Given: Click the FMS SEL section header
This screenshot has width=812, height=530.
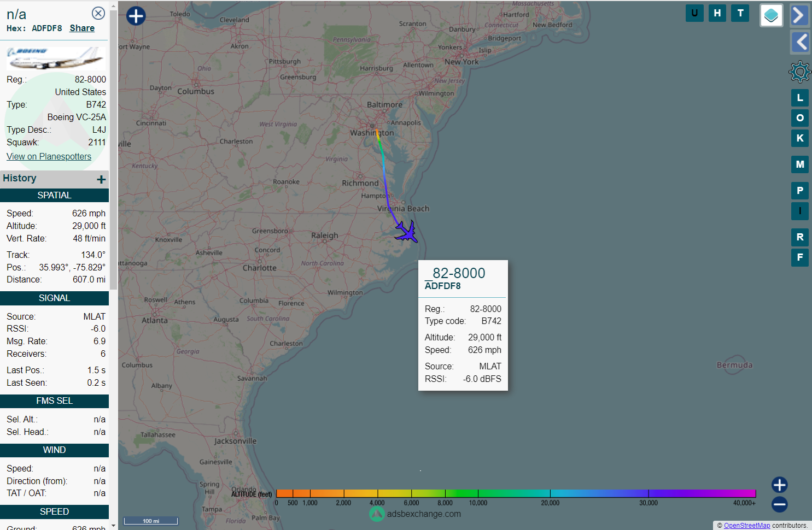Looking at the screenshot, I should (x=54, y=401).
